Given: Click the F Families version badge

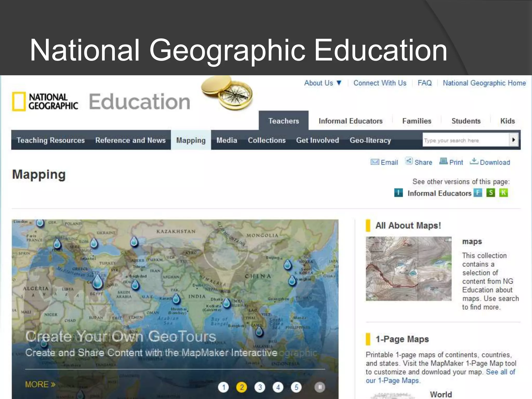Looking at the screenshot, I should (477, 193).
